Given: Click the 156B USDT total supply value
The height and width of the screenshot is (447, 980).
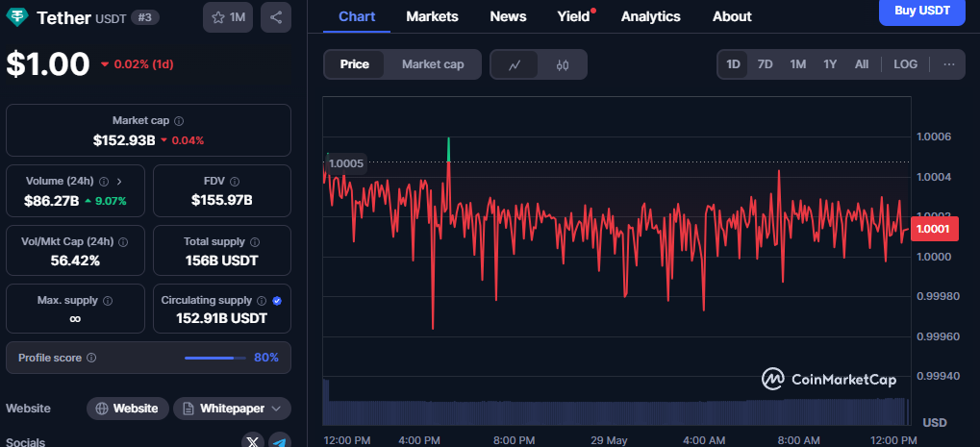Looking at the screenshot, I should pos(222,261).
